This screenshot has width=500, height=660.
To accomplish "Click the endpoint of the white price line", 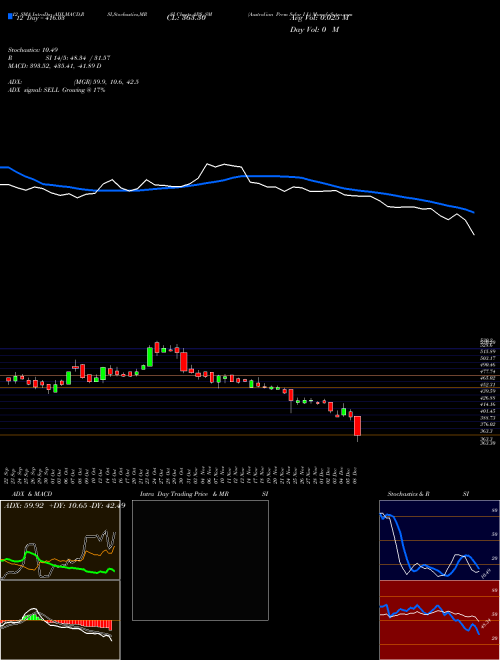I will coord(474,234).
